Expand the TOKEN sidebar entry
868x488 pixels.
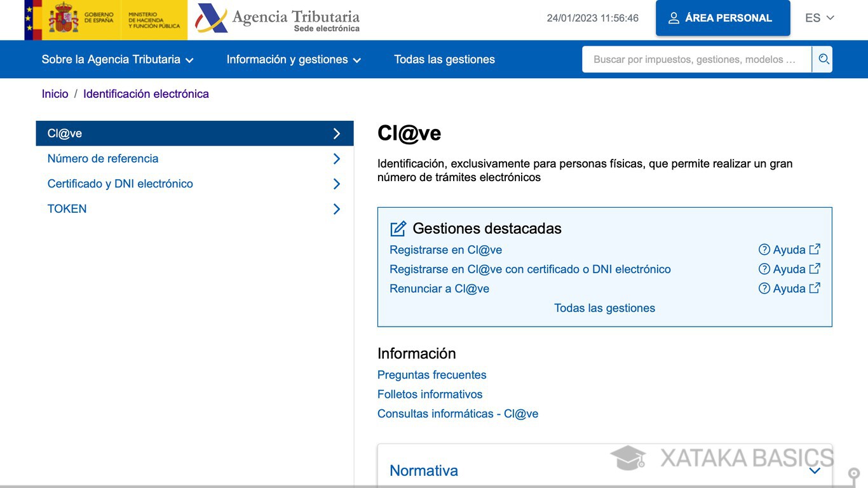[67, 208]
